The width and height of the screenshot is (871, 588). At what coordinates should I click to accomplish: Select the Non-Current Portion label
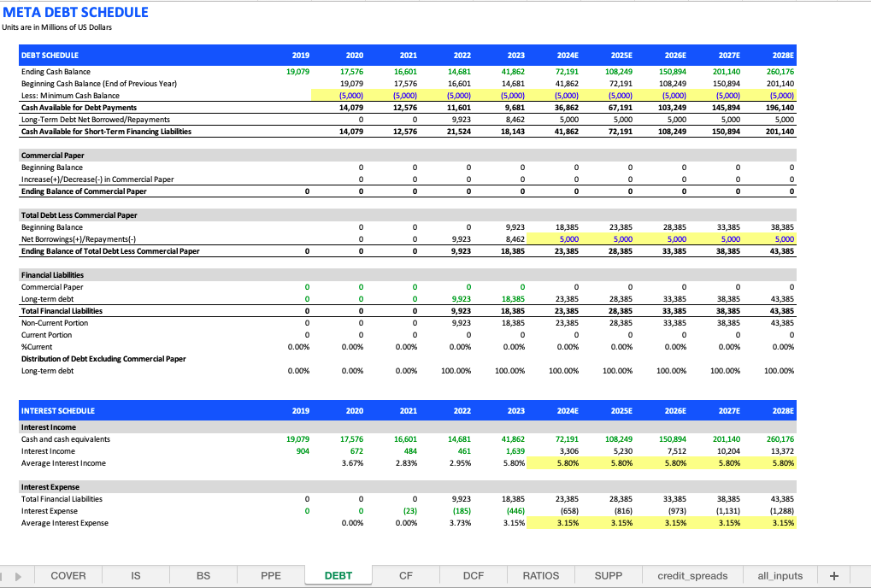tap(55, 323)
